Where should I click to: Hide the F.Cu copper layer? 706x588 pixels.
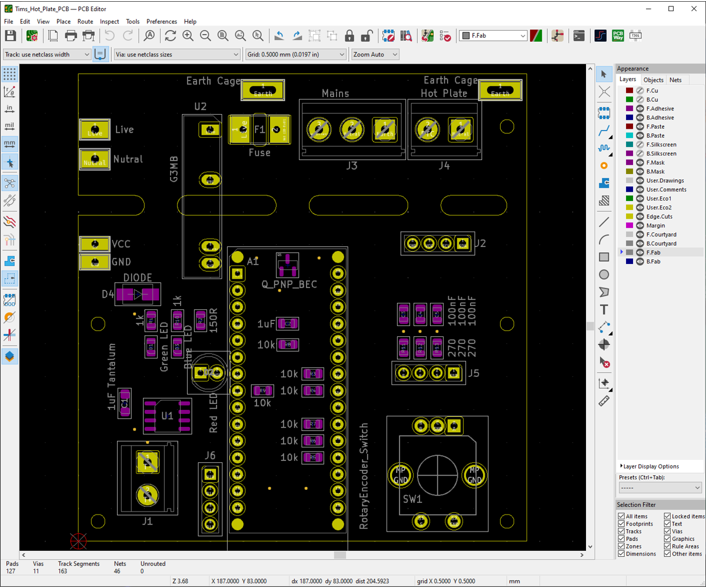pos(640,90)
